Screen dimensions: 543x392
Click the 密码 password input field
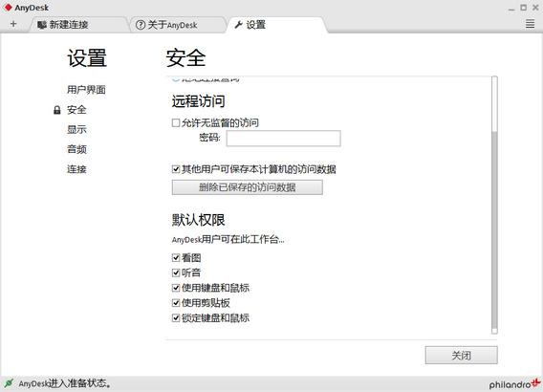[x=284, y=139]
